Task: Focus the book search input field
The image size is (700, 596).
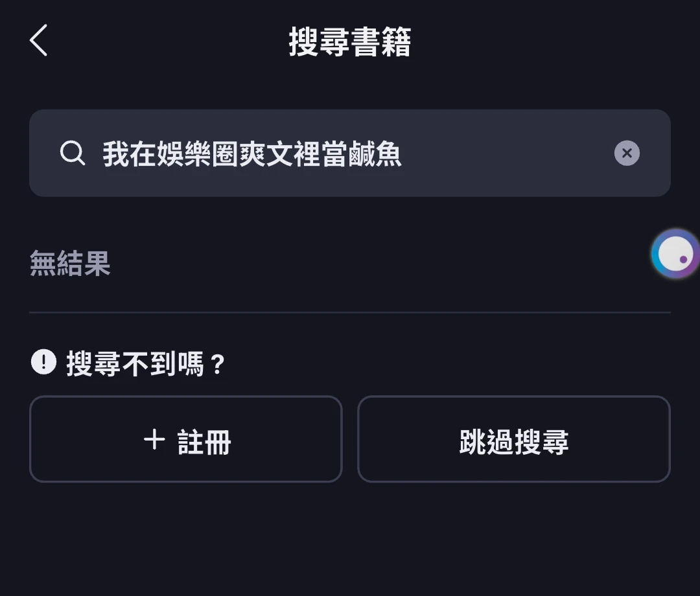Action: [x=506, y=154]
